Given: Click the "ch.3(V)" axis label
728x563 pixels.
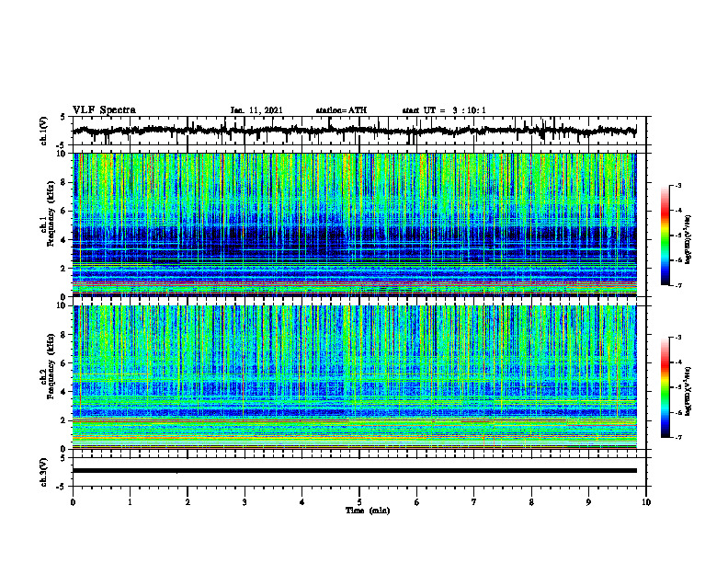Looking at the screenshot, I should pyautogui.click(x=43, y=472).
